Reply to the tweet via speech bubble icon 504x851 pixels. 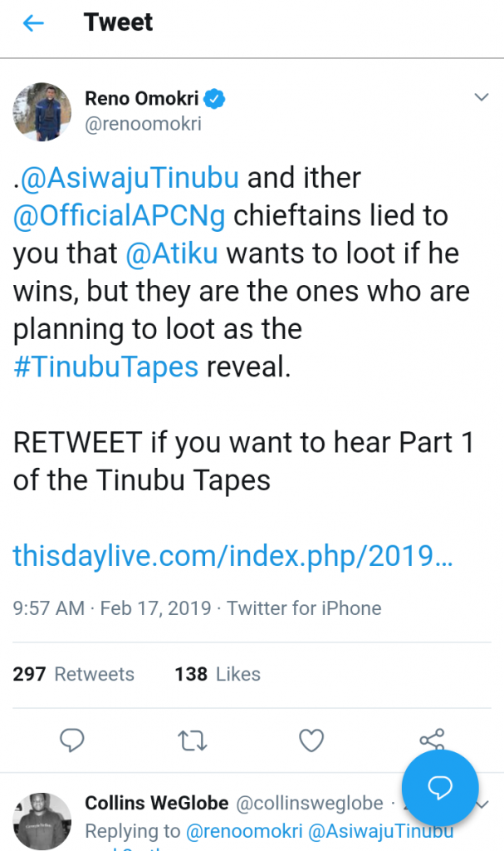click(x=73, y=739)
